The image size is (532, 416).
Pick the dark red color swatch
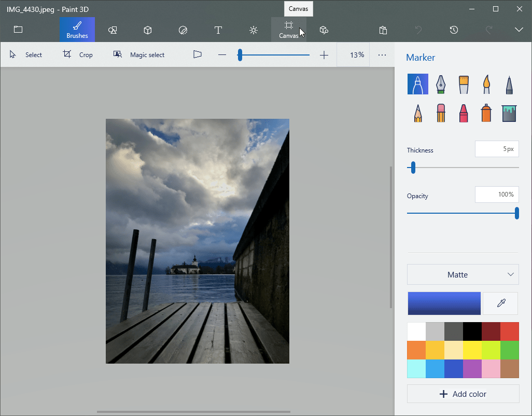(x=491, y=331)
